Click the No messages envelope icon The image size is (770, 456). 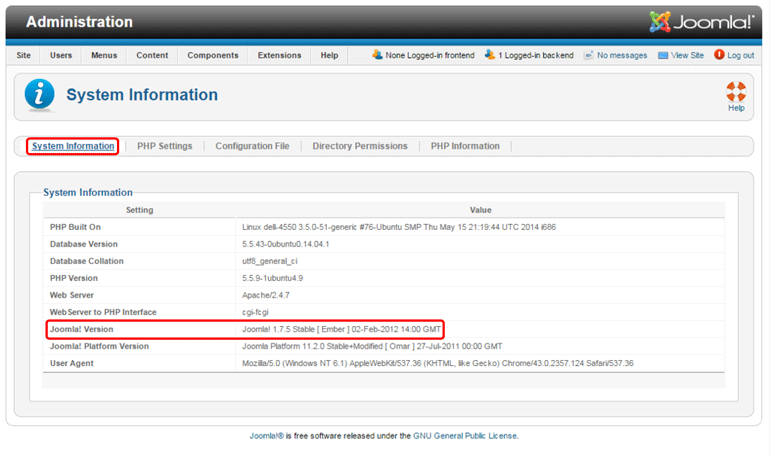coord(589,56)
